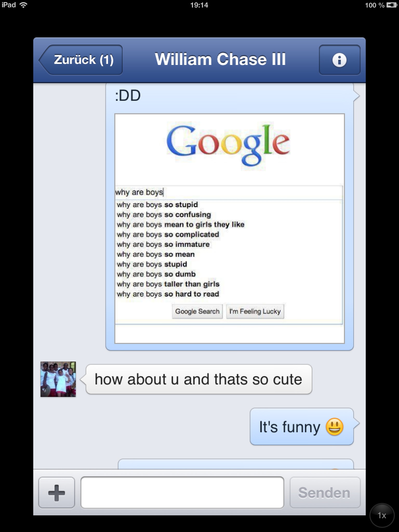The image size is (399, 532).
Task: Select the "It's funny" message bubble
Action: pyautogui.click(x=302, y=427)
